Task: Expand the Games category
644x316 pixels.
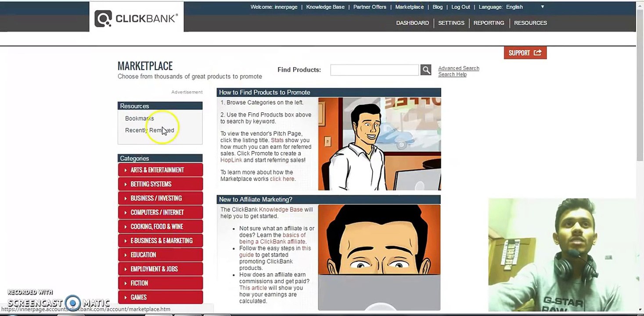Action: pyautogui.click(x=160, y=297)
